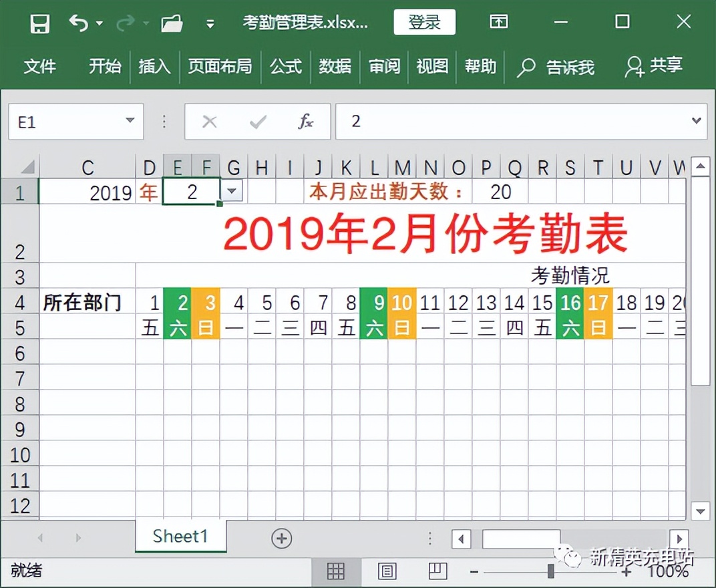Select the Sheet1 worksheet tab

pyautogui.click(x=179, y=536)
